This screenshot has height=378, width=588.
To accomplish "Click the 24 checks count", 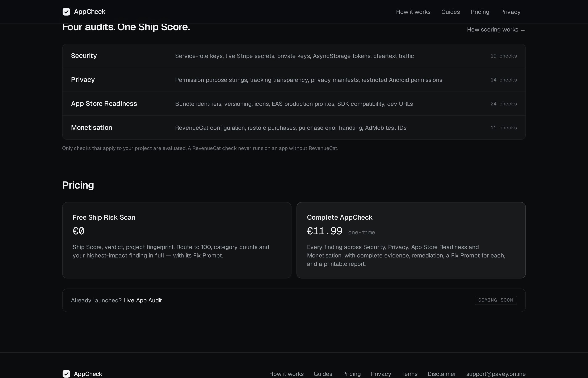I will [x=504, y=104].
